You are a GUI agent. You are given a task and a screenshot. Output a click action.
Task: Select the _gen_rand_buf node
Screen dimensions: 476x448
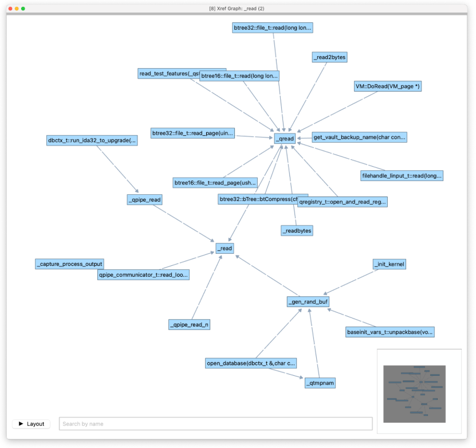(x=308, y=301)
